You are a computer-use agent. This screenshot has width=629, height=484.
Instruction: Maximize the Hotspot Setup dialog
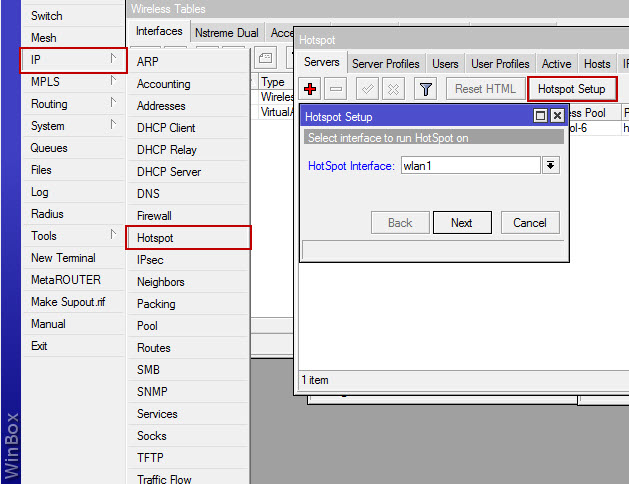pos(540,116)
